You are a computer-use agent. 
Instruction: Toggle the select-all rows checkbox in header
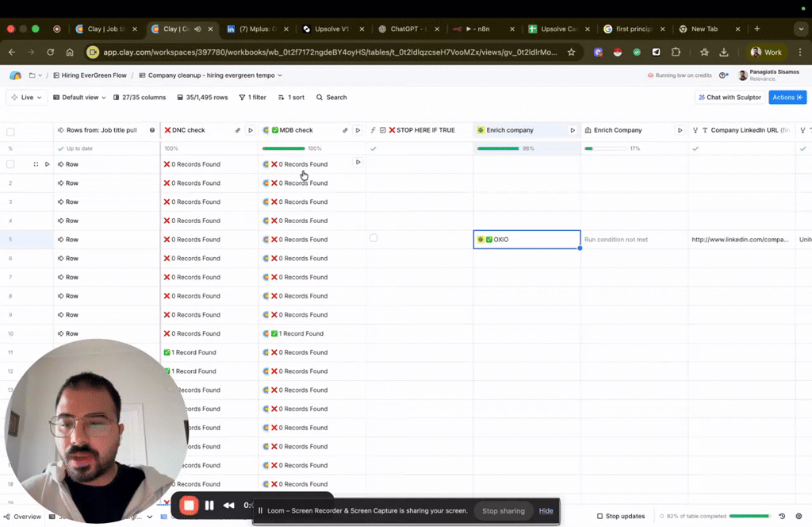(x=10, y=132)
